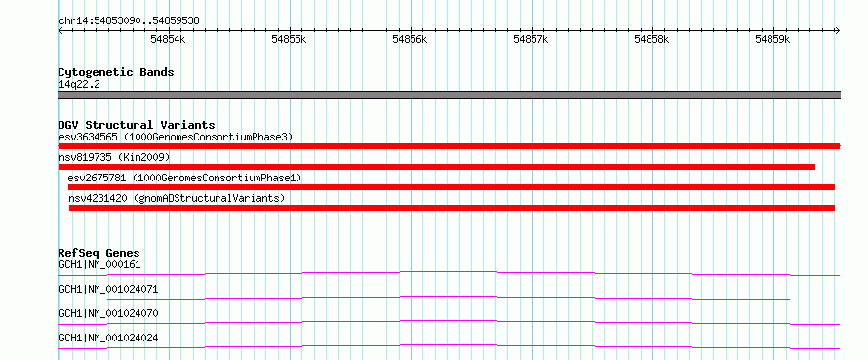The height and width of the screenshot is (360, 868).
Task: Click the RefSeq Genes track title
Action: (x=99, y=253)
